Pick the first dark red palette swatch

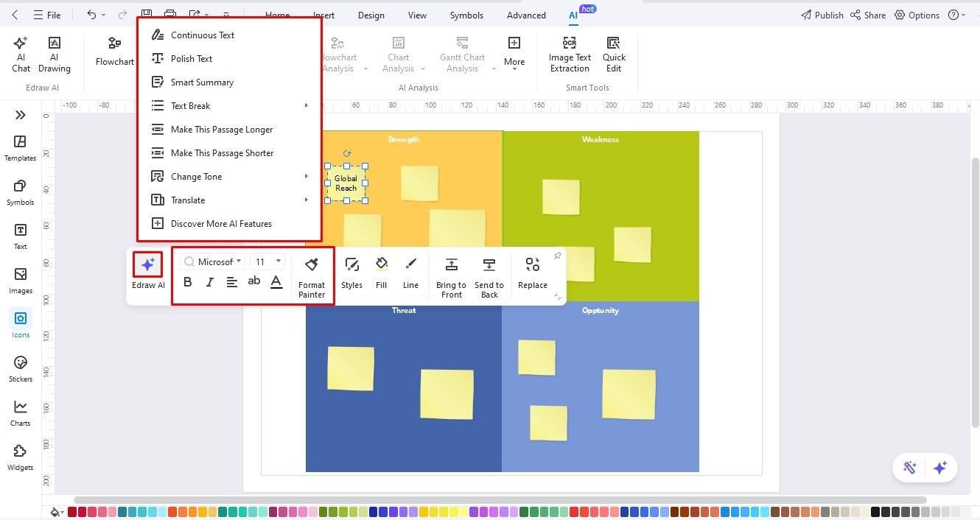(72, 512)
